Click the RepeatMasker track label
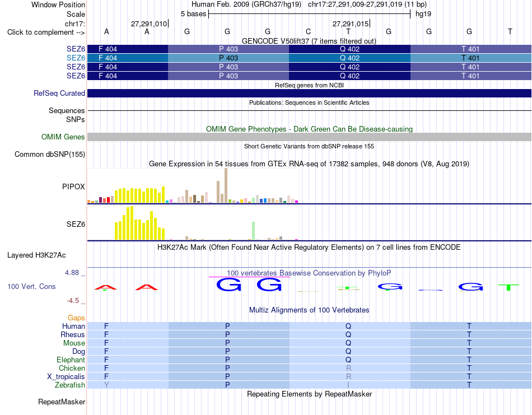The height and width of the screenshot is (415, 532). pos(62,402)
